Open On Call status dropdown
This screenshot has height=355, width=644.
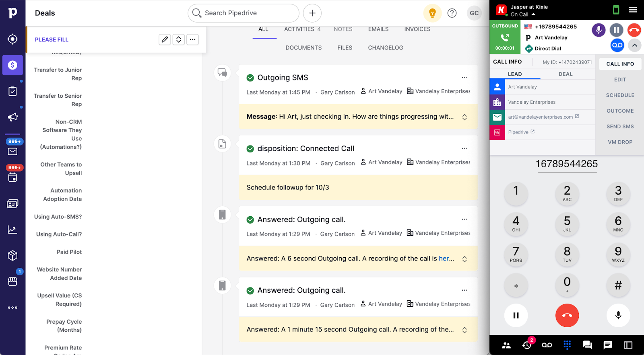(523, 14)
